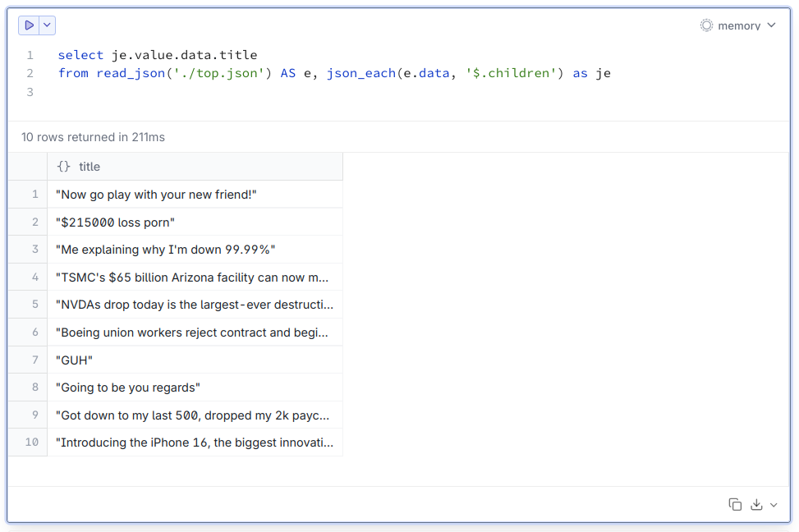
Task: Click the '$.children' string in query
Action: [x=511, y=73]
